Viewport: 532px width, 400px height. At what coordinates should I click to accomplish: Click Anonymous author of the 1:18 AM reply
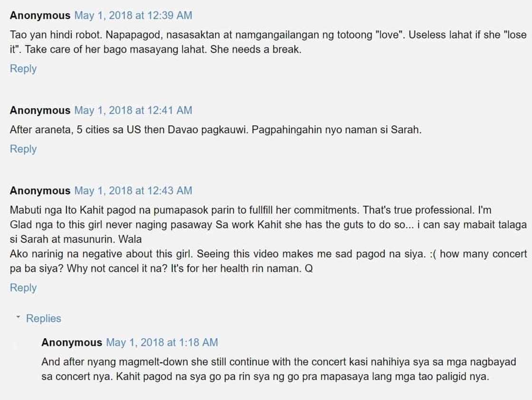72,343
